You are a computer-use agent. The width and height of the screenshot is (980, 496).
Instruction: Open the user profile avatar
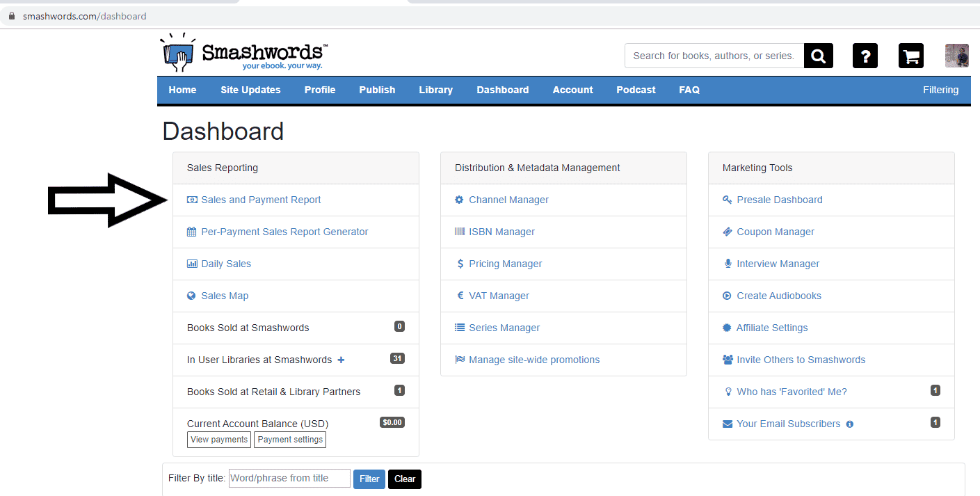pyautogui.click(x=957, y=56)
